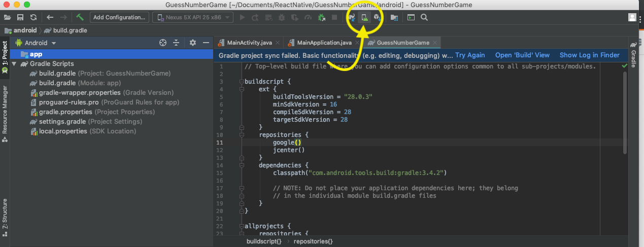Click Try Again sync link
Viewport: 644px width, 247px height.
pos(470,55)
